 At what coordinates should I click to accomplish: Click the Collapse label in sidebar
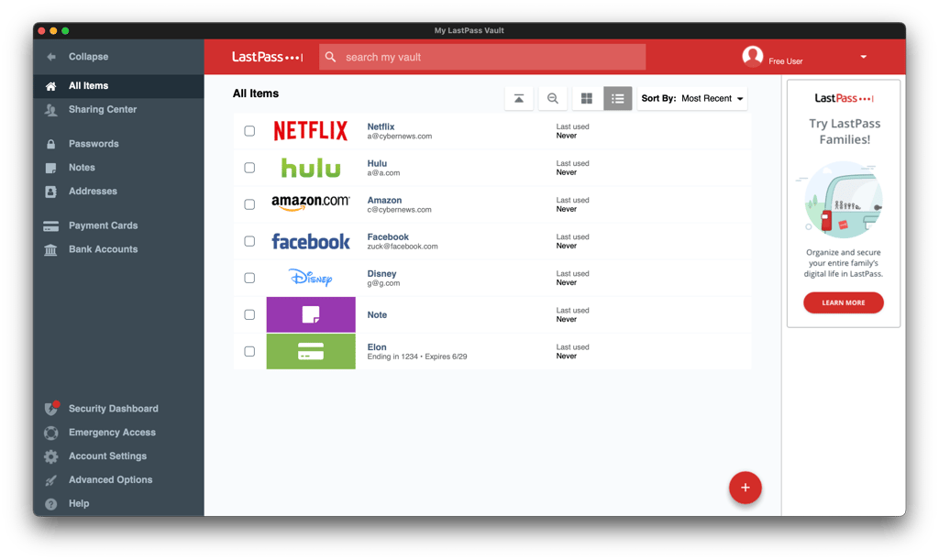point(89,57)
